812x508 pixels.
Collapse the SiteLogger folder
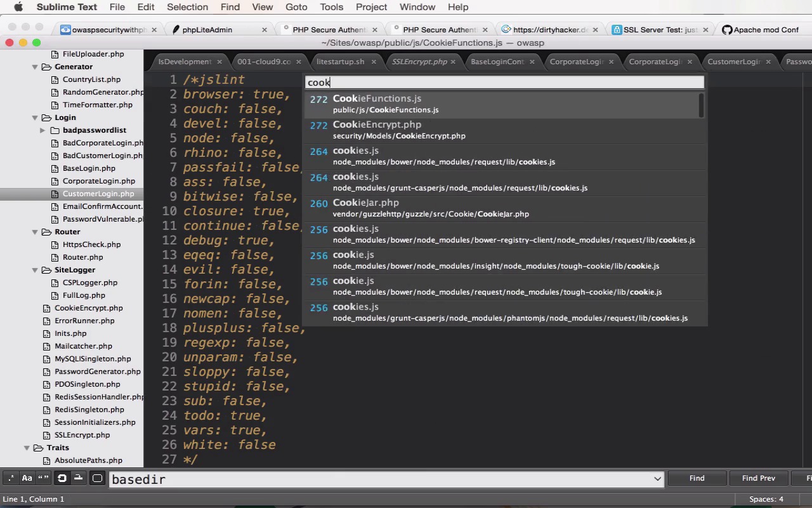point(35,270)
